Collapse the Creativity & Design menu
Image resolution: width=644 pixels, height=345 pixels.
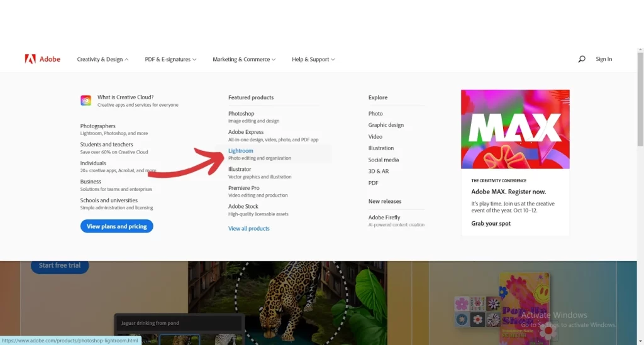103,59
